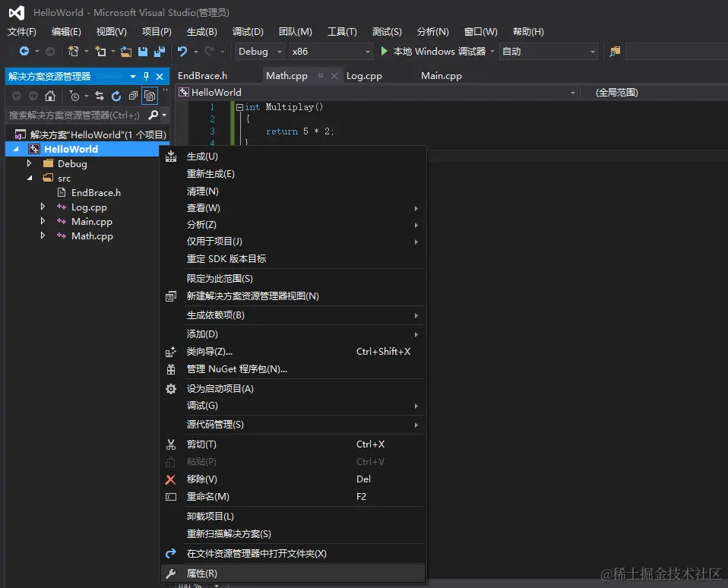Save the current file with the disk icon
The image size is (728, 588).
(x=143, y=52)
